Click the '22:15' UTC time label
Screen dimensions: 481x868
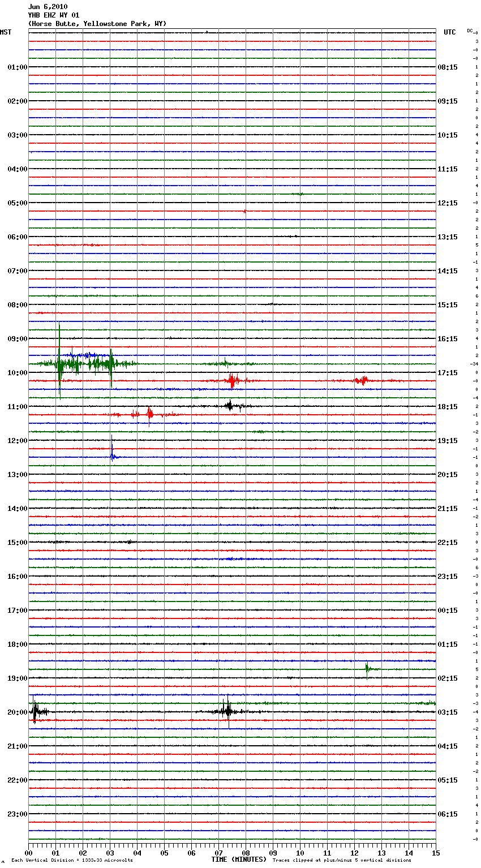click(x=448, y=543)
